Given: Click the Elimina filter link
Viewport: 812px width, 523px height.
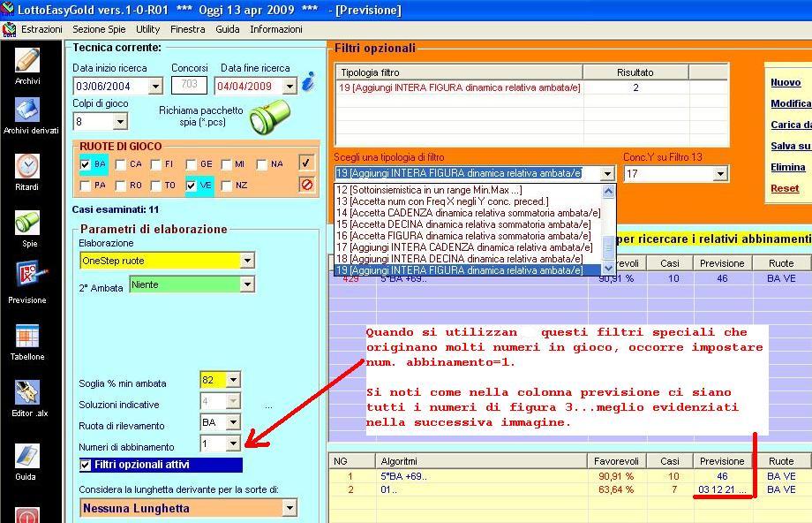Looking at the screenshot, I should coord(787,168).
